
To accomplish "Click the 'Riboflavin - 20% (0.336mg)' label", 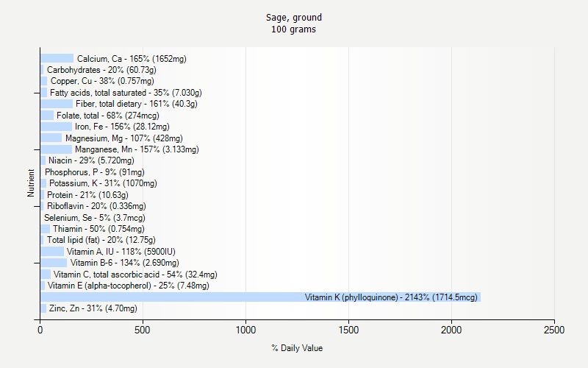I will point(96,206).
